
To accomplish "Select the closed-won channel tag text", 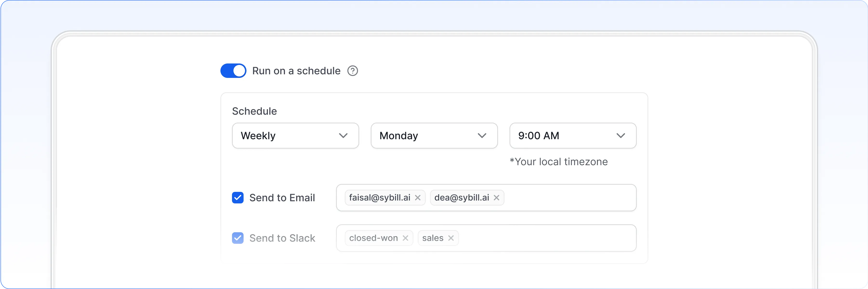I will (x=373, y=238).
